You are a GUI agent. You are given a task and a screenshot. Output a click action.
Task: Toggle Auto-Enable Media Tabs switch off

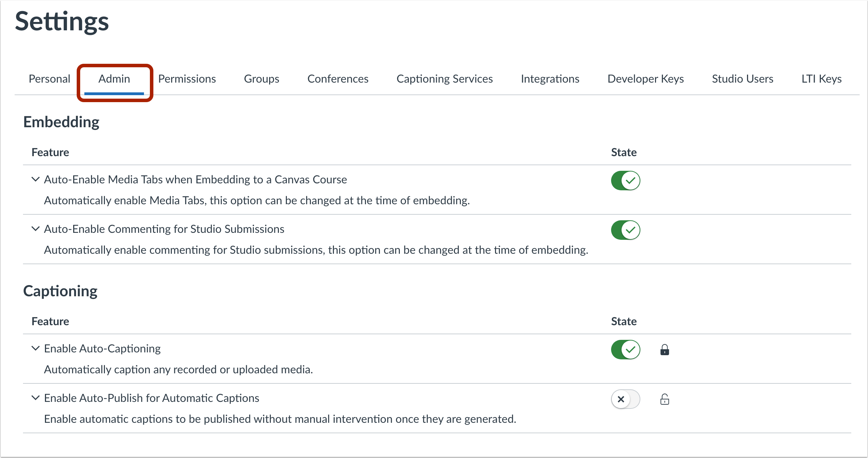[625, 181]
